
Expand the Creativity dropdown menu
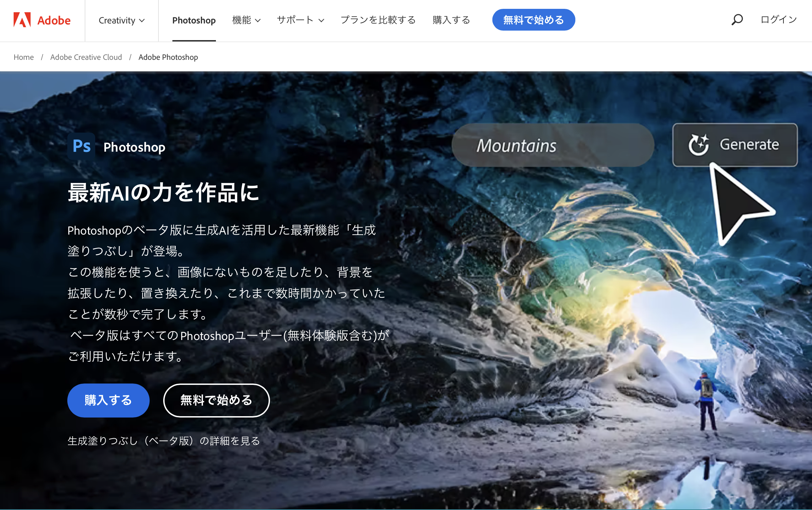click(120, 20)
